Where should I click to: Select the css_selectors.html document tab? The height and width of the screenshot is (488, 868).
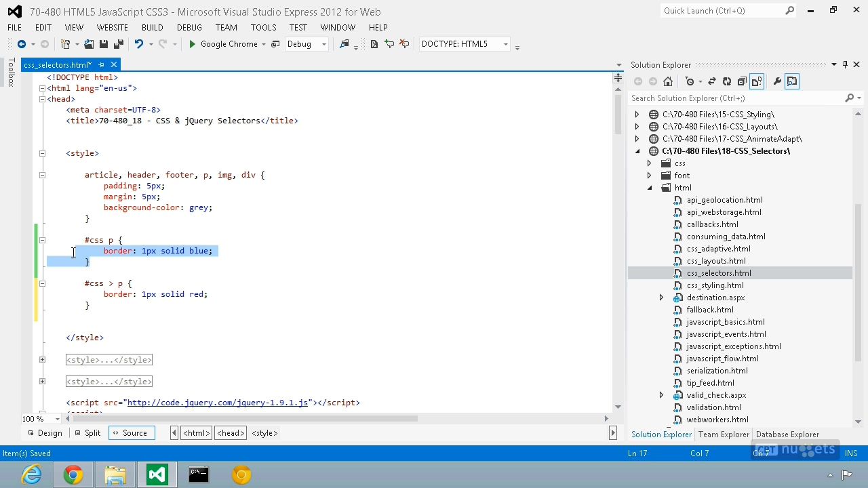[57, 65]
